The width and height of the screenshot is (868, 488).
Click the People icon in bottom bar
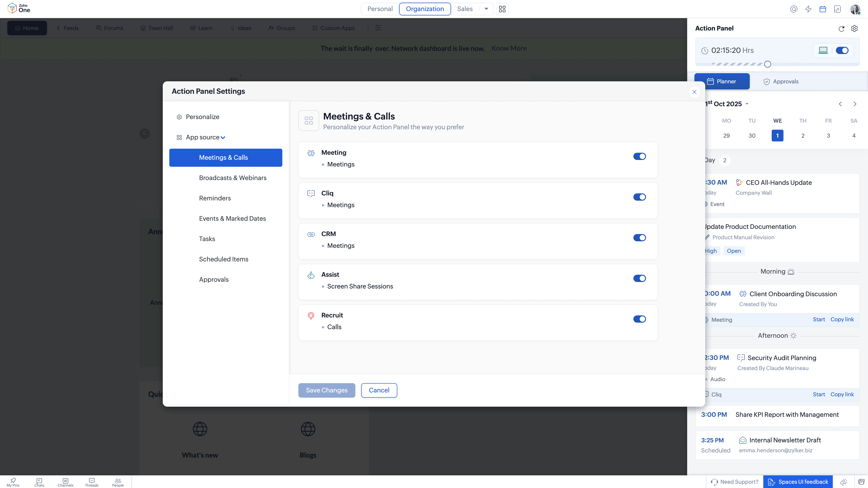pyautogui.click(x=118, y=482)
